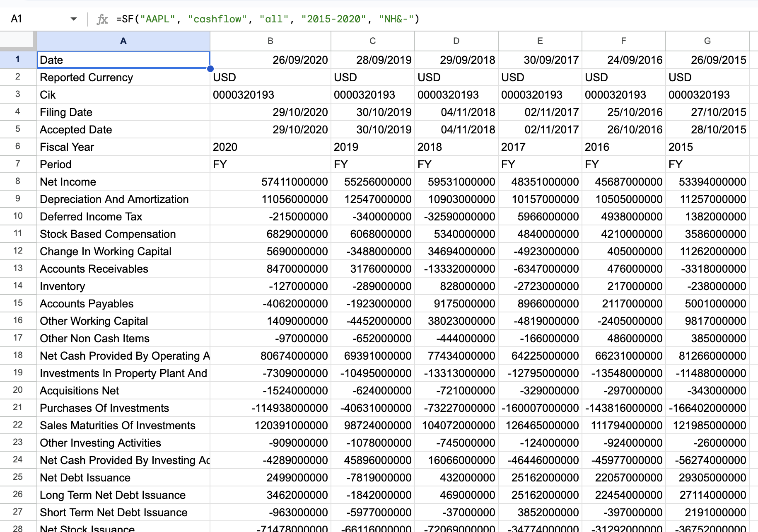
Task: Select column A header
Action: 123,41
